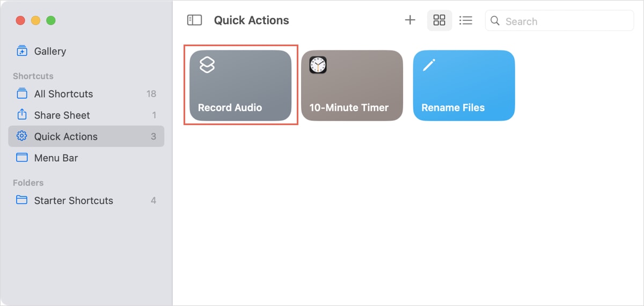Click the magnifying glass search icon
This screenshot has width=644, height=306.
tap(496, 21)
